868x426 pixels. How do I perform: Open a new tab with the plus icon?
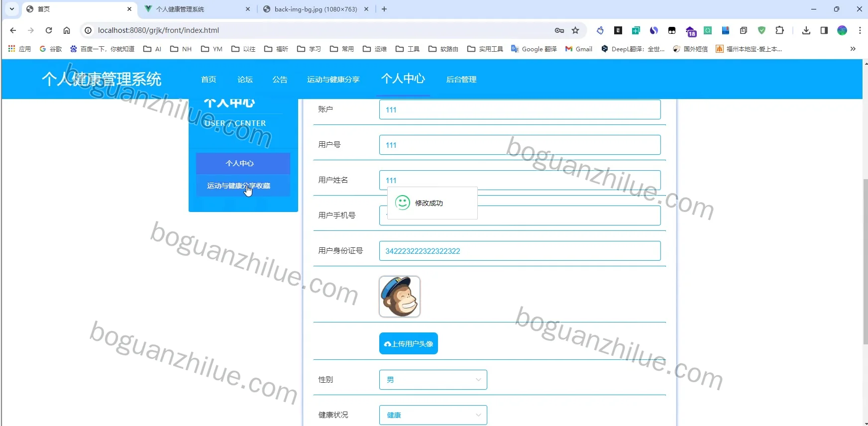(x=384, y=9)
